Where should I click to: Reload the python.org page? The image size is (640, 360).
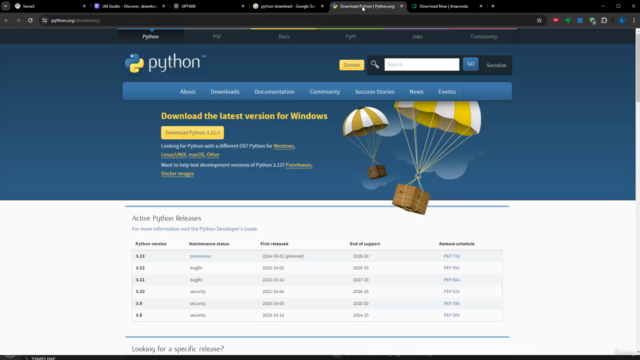click(x=30, y=20)
